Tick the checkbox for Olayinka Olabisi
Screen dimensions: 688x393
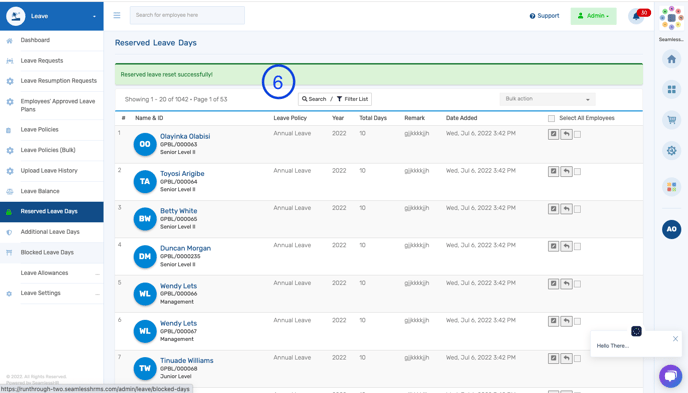coord(577,135)
